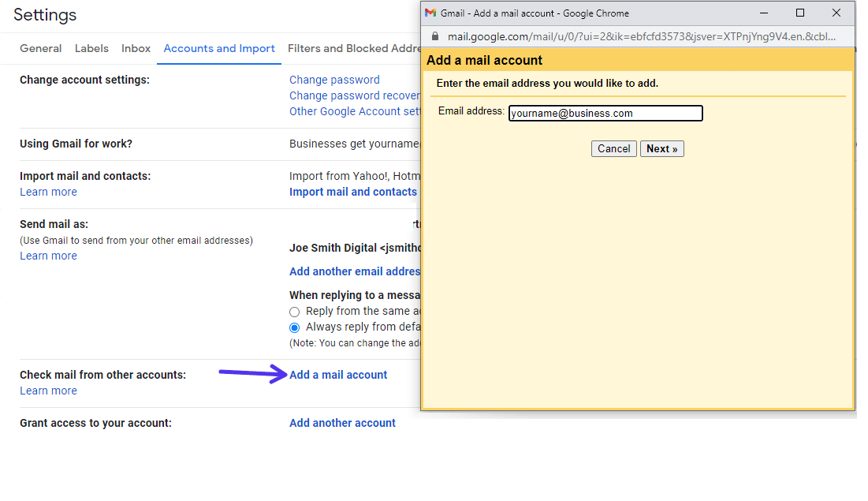Select 'Reply from the same address' option
Viewport: 868px width, 501px height.
point(295,311)
